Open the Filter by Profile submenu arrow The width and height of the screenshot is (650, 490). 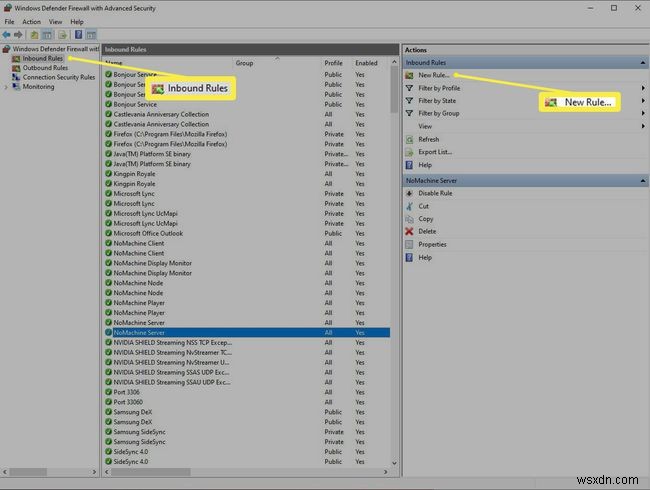643,88
